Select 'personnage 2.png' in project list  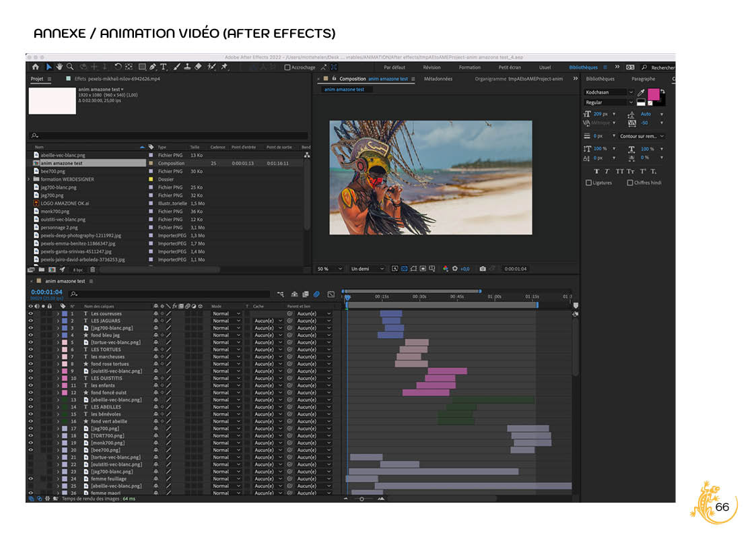59,227
